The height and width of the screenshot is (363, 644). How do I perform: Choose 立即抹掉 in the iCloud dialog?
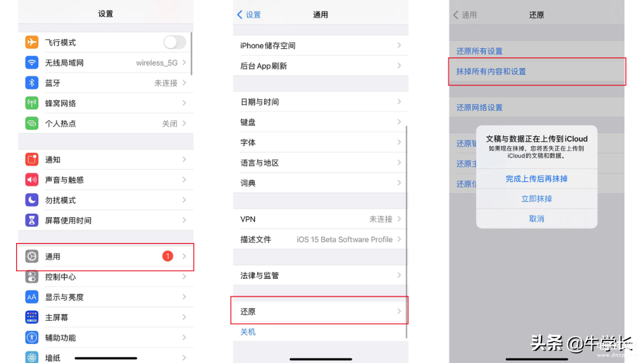(537, 199)
